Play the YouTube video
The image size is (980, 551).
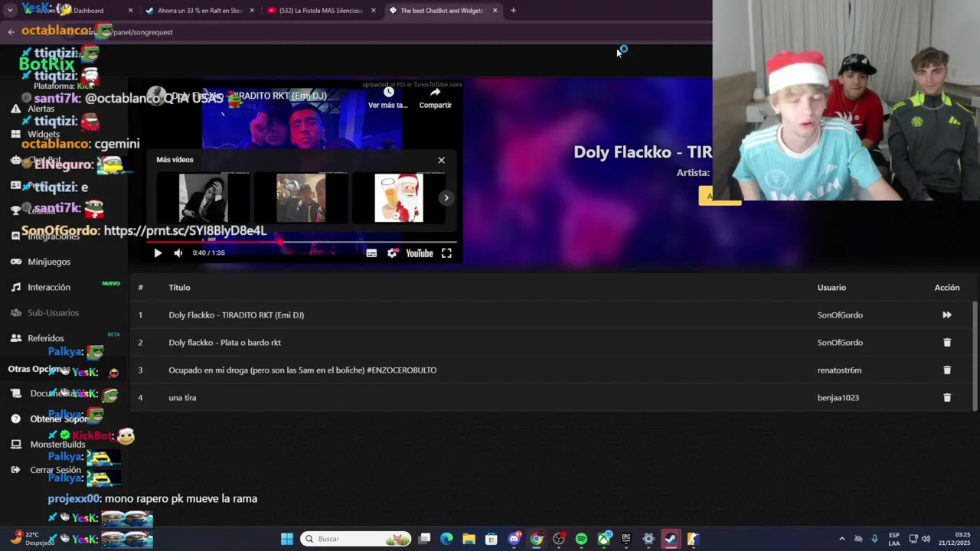click(158, 253)
